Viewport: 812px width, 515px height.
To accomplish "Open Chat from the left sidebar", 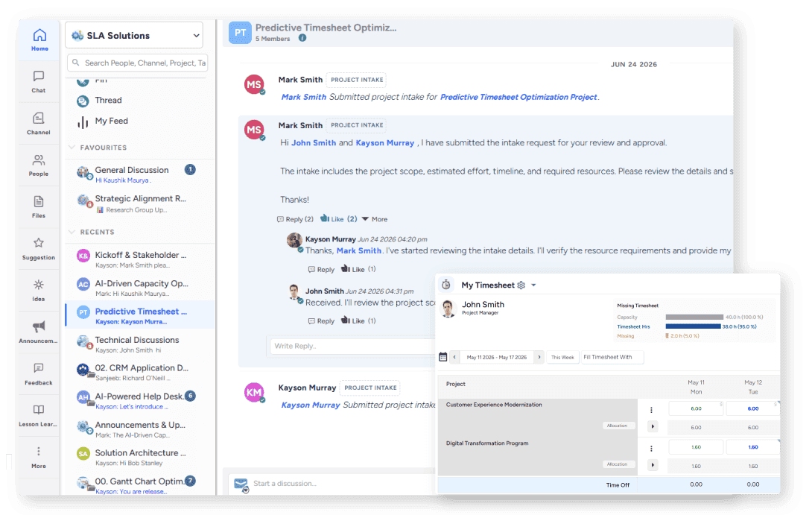I will (x=38, y=82).
